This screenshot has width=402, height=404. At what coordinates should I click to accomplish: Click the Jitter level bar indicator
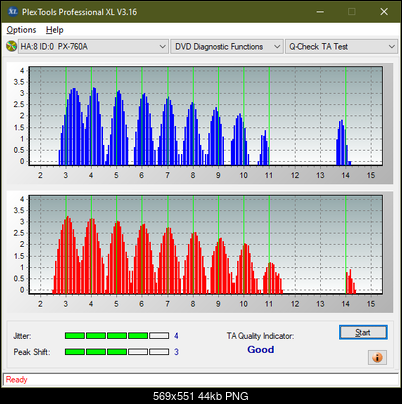click(117, 336)
